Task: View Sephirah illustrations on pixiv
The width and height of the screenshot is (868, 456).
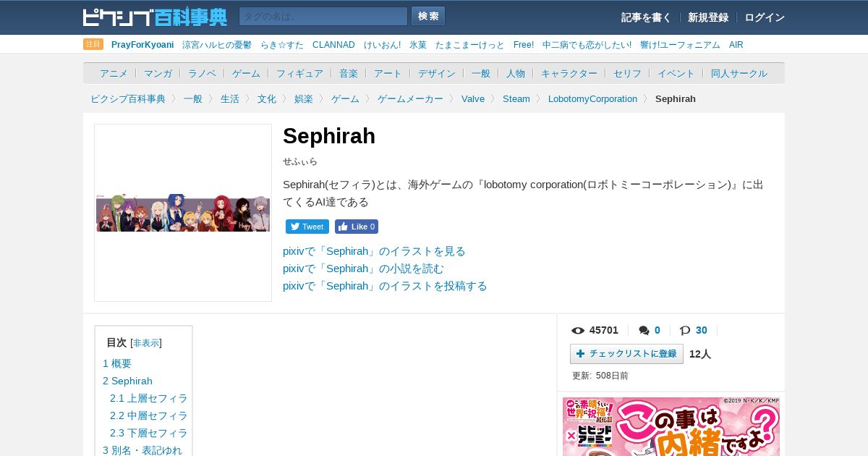Action: click(374, 251)
